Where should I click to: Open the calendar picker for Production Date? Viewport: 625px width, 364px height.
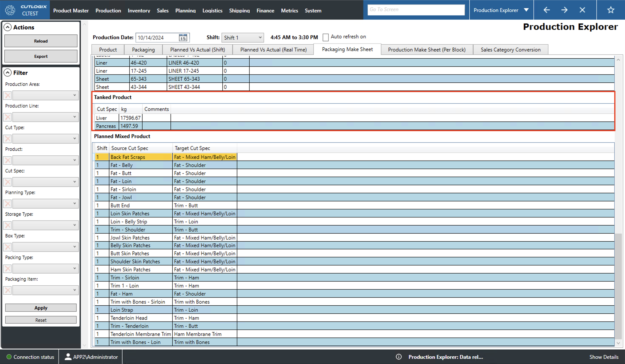pyautogui.click(x=183, y=37)
